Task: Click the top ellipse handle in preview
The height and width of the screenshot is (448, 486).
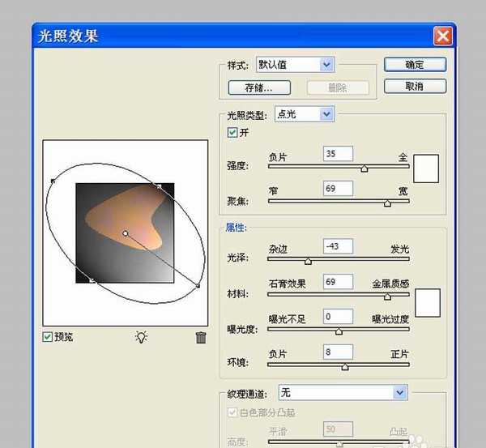Action: (x=159, y=186)
